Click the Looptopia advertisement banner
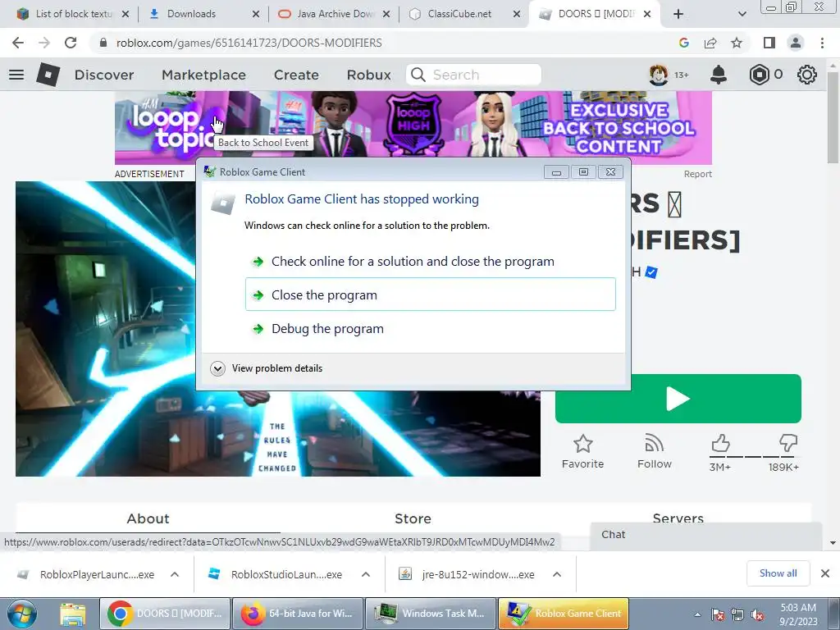The image size is (840, 630). [413, 127]
